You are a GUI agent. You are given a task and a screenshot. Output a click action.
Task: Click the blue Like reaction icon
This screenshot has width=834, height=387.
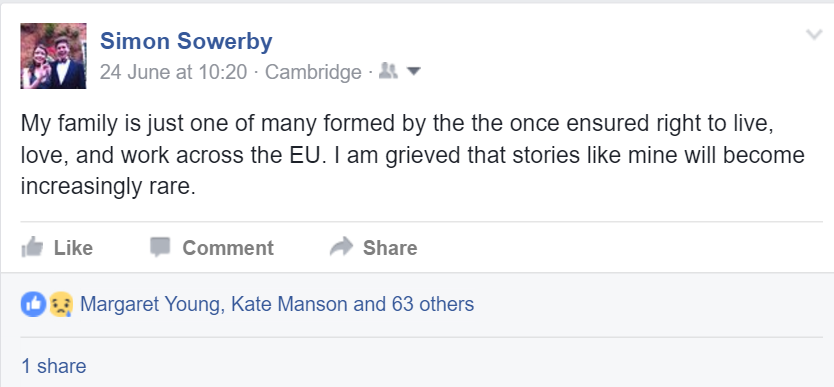click(33, 305)
